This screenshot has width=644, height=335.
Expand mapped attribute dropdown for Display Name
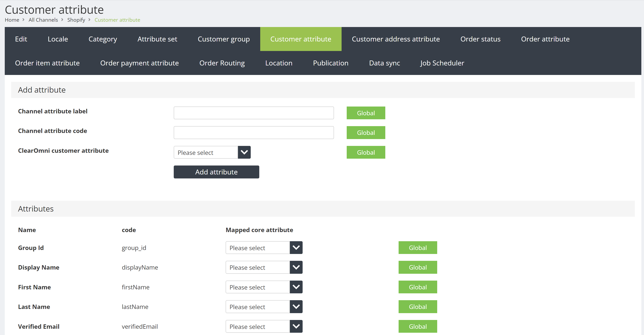(264, 267)
